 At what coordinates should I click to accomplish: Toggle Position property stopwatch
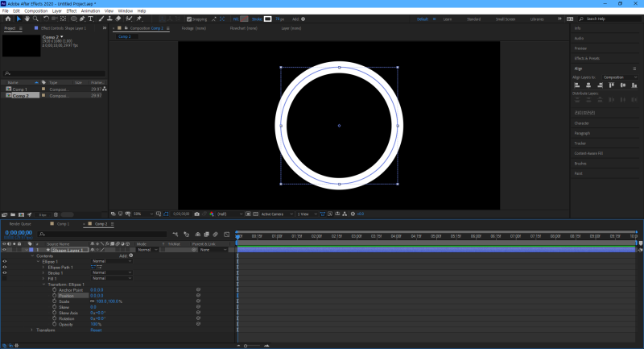point(54,296)
